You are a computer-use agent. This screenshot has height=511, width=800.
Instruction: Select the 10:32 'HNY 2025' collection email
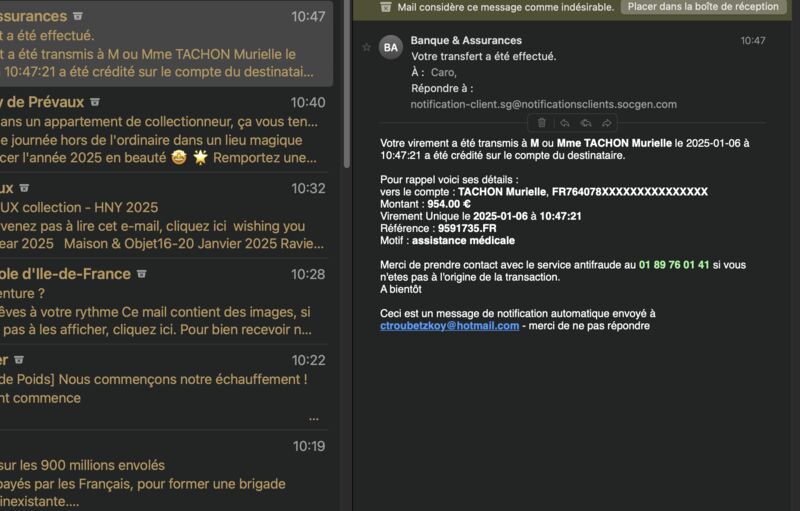(163, 216)
